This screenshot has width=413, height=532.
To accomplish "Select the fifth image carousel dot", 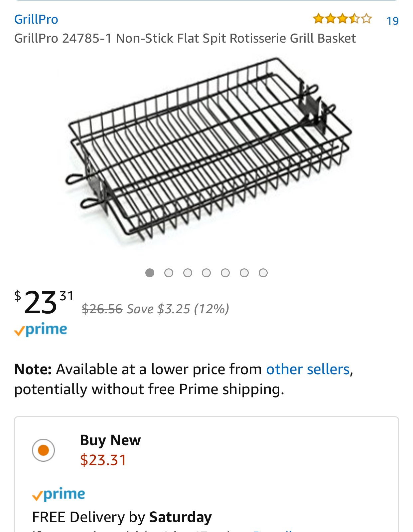I will tap(225, 273).
